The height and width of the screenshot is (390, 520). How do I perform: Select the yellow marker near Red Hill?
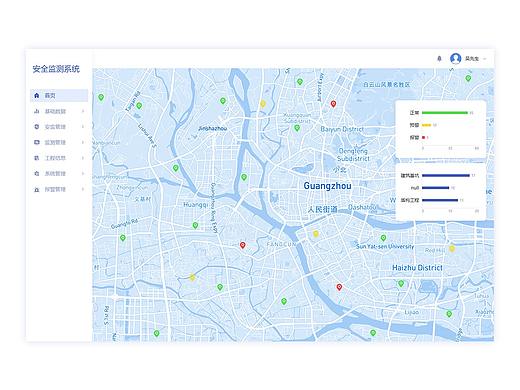452,248
